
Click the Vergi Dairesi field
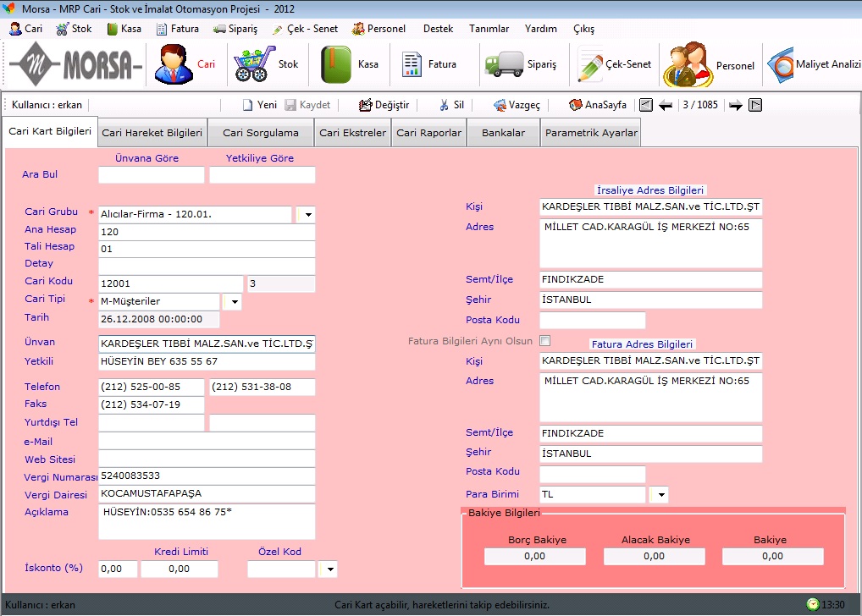pyautogui.click(x=207, y=493)
